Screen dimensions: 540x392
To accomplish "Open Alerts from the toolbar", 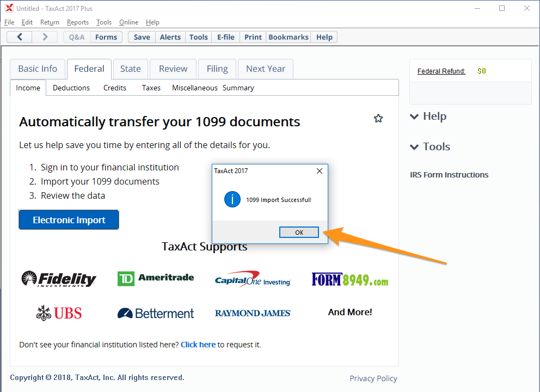I will click(170, 37).
